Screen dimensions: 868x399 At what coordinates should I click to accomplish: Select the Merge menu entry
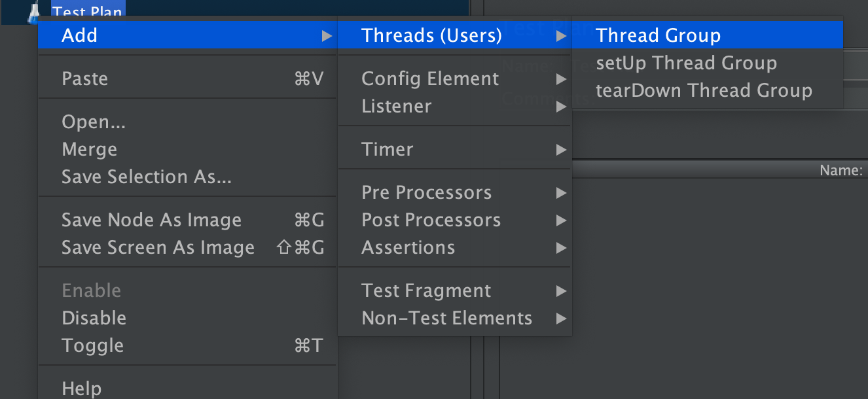pyautogui.click(x=89, y=150)
